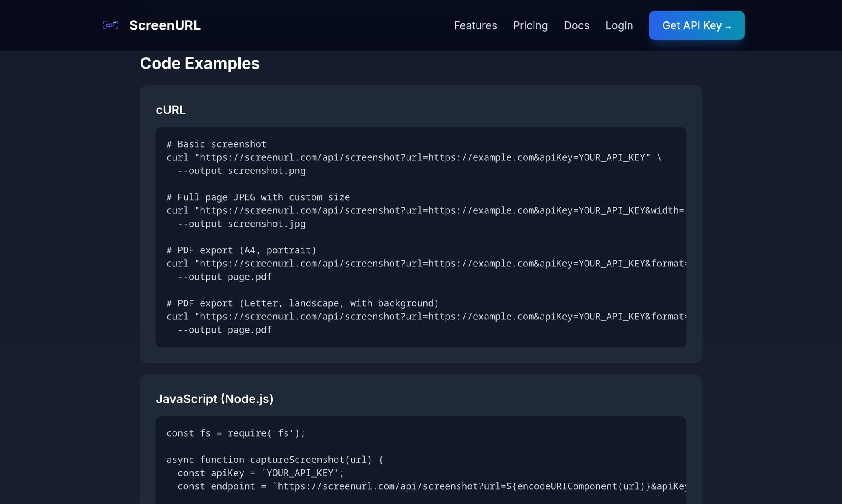Select the curl command outputting screenshot.jpg
Image resolution: width=842 pixels, height=504 pixels.
click(x=411, y=210)
